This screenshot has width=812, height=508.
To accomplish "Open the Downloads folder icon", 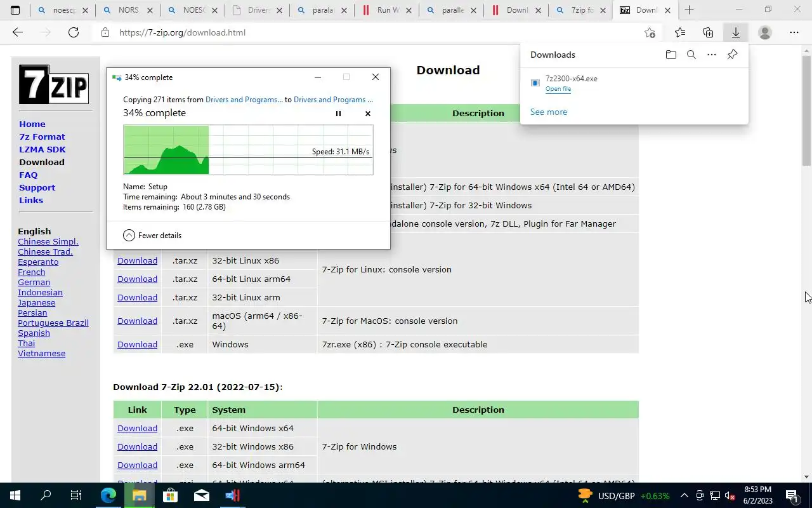I will [x=671, y=55].
